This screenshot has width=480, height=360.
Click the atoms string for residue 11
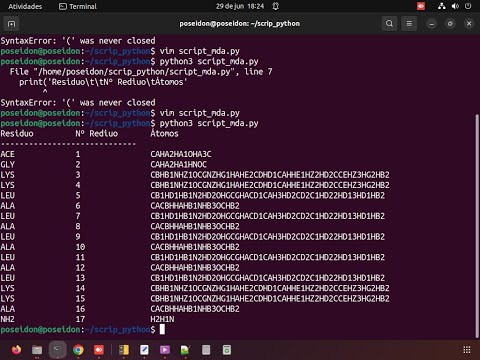coord(267,258)
